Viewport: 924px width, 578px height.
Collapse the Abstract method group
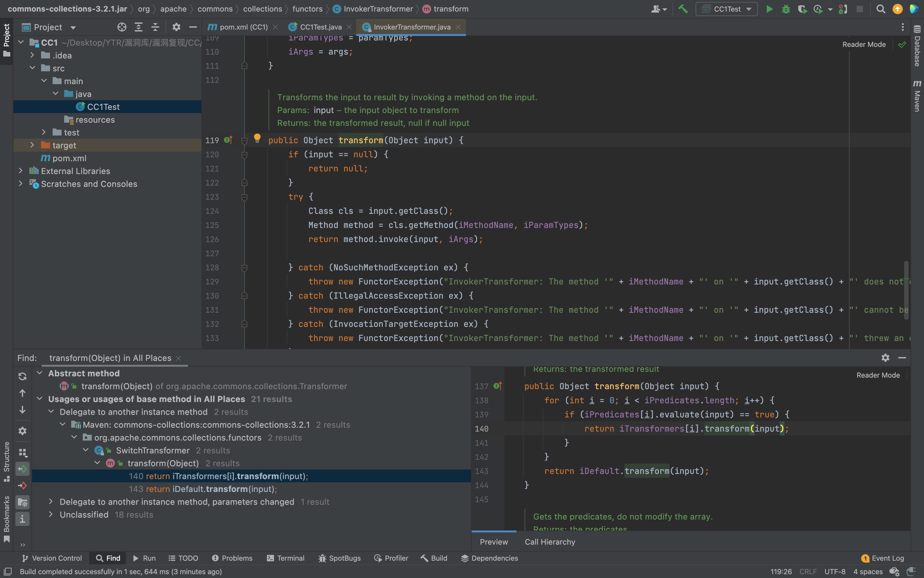pos(39,373)
